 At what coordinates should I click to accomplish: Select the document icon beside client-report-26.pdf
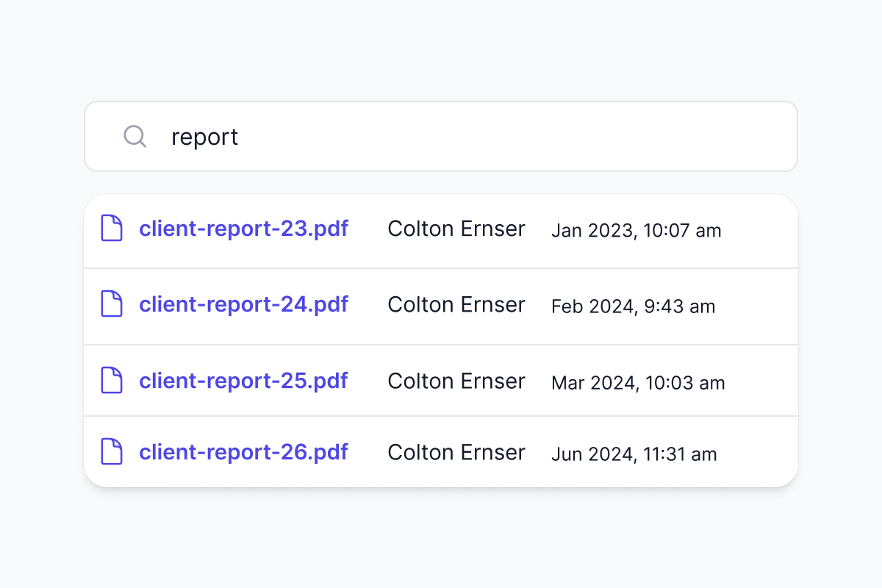(111, 452)
